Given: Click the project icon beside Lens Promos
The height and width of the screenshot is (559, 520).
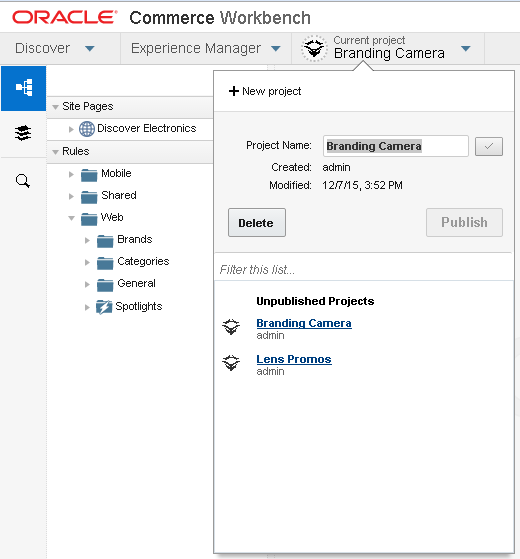Looking at the screenshot, I should pyautogui.click(x=231, y=363).
